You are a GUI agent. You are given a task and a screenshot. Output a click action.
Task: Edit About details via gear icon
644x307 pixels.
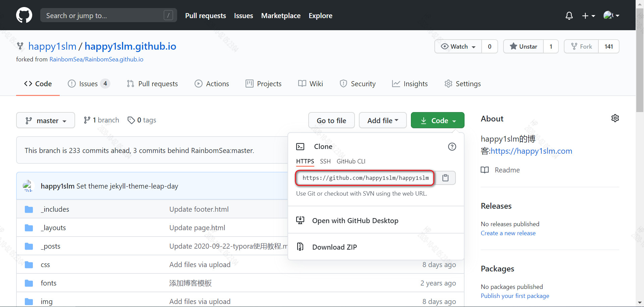tap(615, 118)
